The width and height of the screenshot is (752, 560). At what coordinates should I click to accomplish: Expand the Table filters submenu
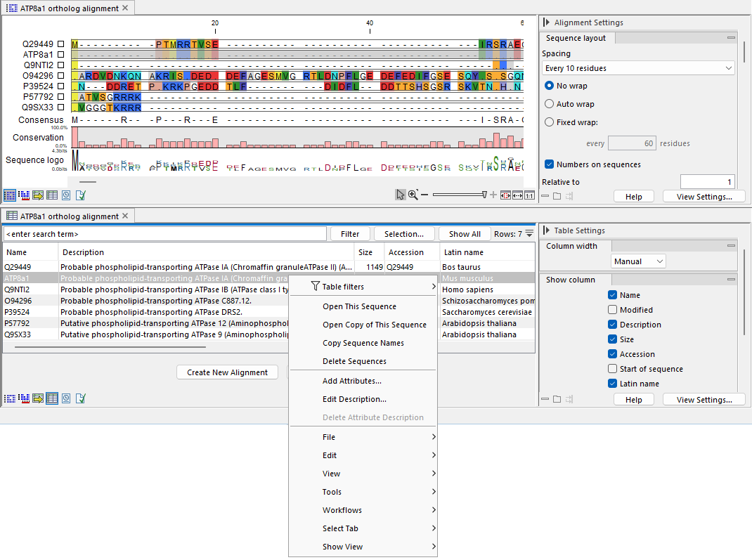[363, 286]
